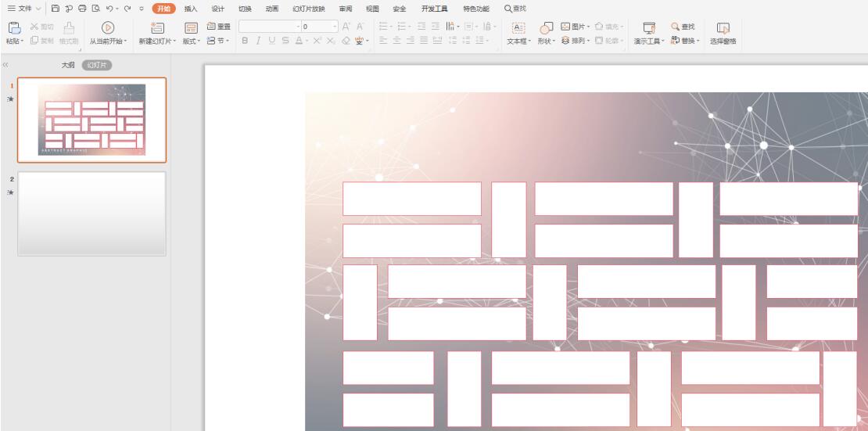The width and height of the screenshot is (868, 431).
Task: Open the 开发工具 (Developer Tools) tab
Action: [x=435, y=9]
